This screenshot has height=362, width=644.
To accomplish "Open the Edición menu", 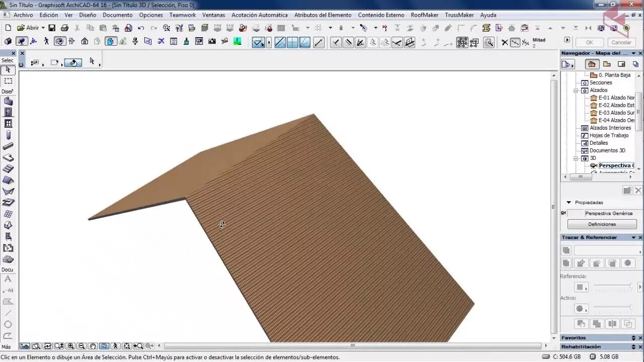I will click(49, 15).
